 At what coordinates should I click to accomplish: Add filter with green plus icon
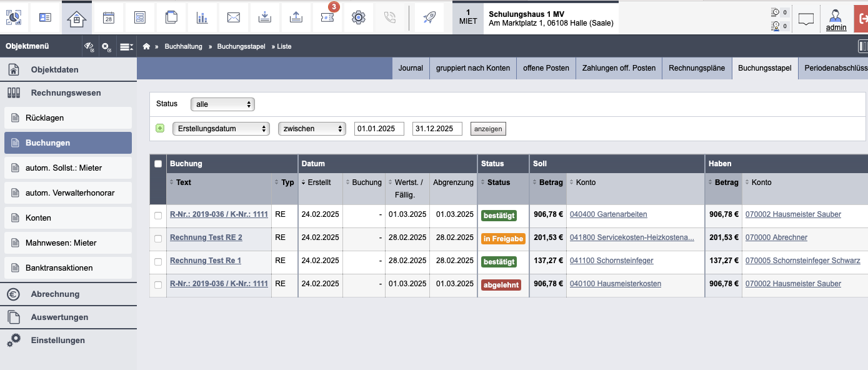[x=160, y=128]
